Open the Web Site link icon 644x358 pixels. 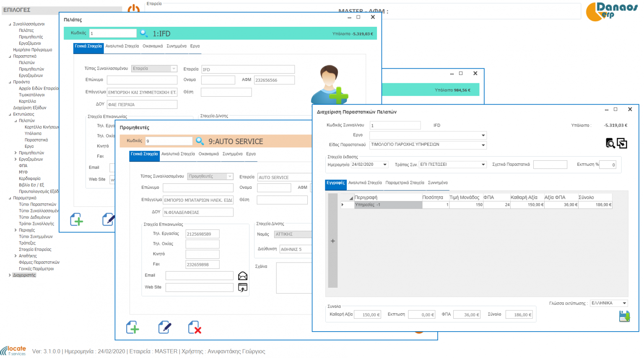coord(243,287)
